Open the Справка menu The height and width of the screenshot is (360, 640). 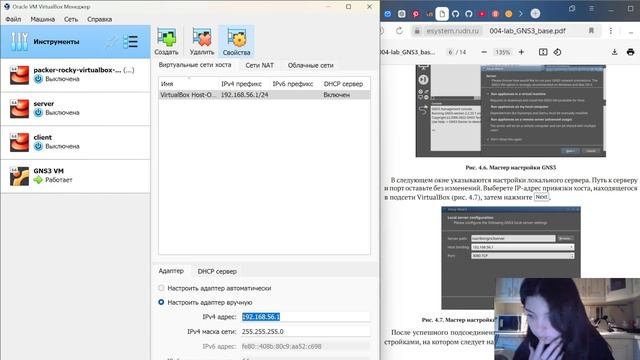point(100,19)
